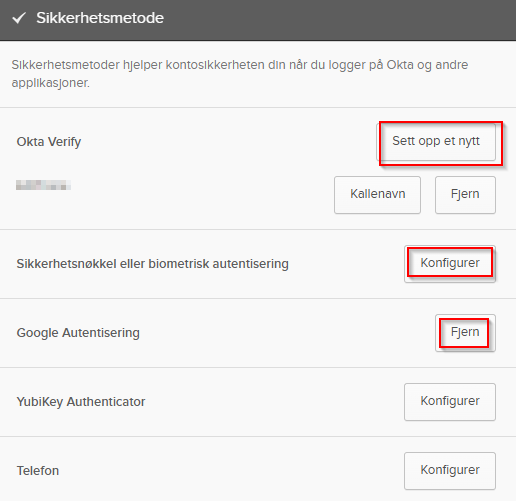
Task: Select the Sikkerhetsmetode header title
Action: pos(100,18)
